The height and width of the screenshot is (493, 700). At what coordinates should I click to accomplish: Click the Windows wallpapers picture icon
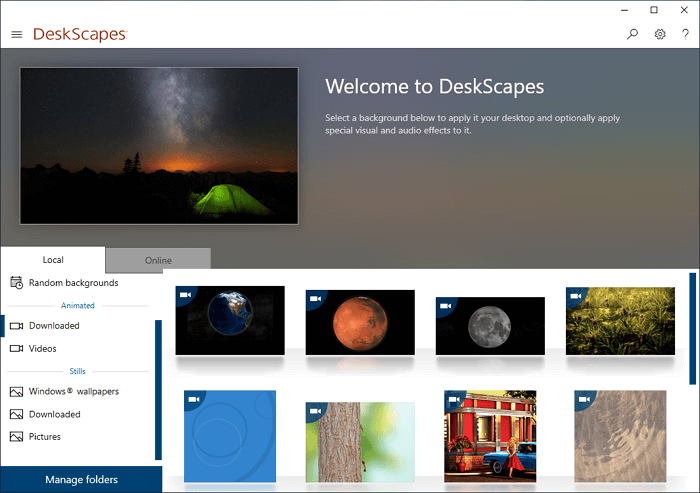point(16,391)
